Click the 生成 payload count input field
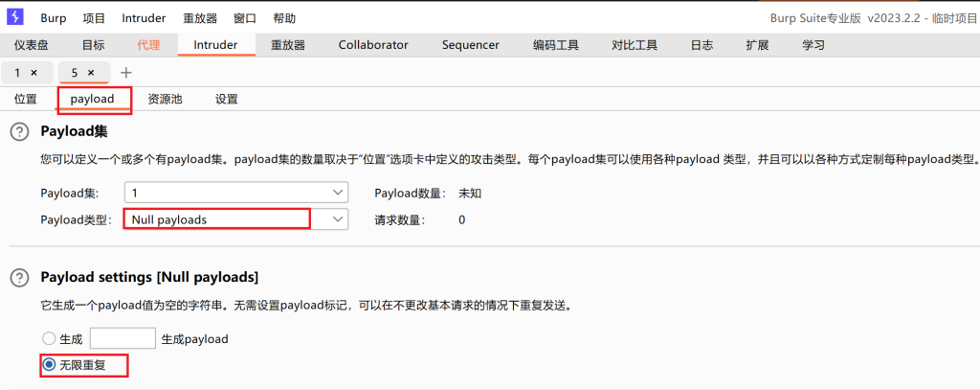The height and width of the screenshot is (390, 980). click(122, 338)
